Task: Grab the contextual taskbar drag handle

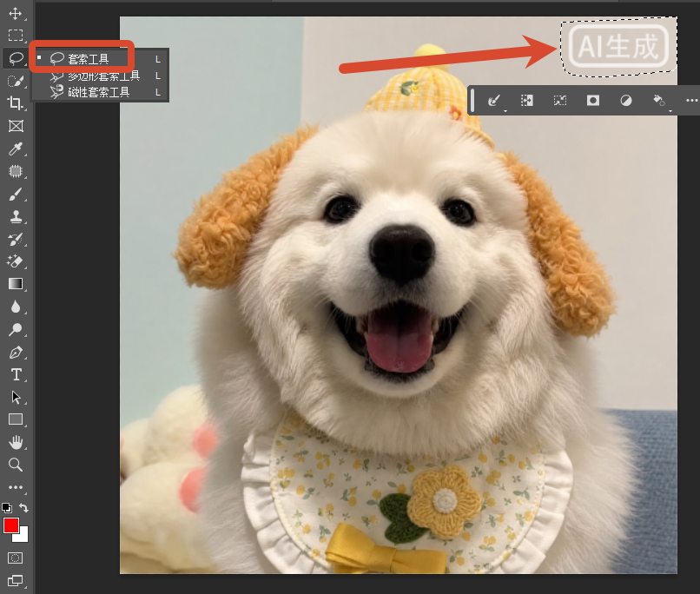Action: click(472, 101)
